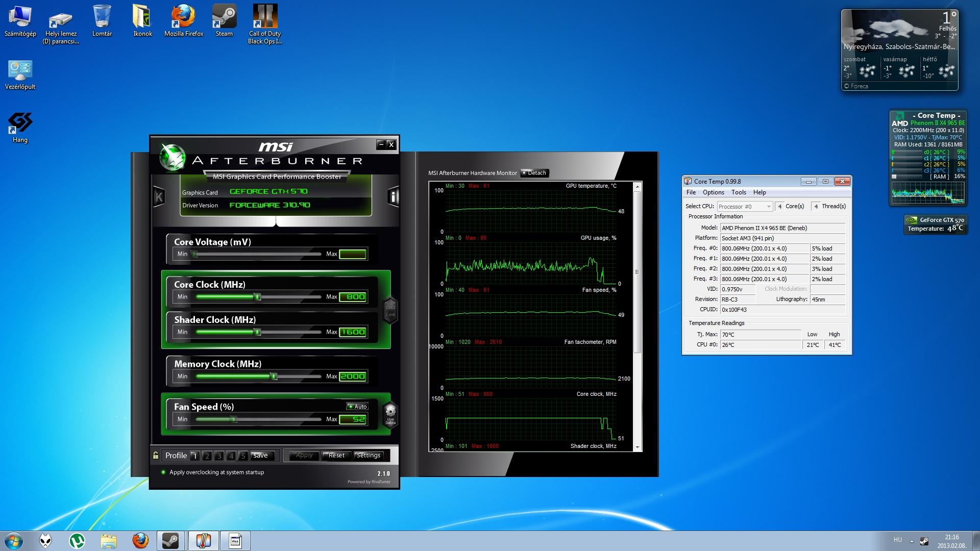Open the Help menu in Core Temp
Viewport: 980px width, 551px height.
tap(759, 192)
